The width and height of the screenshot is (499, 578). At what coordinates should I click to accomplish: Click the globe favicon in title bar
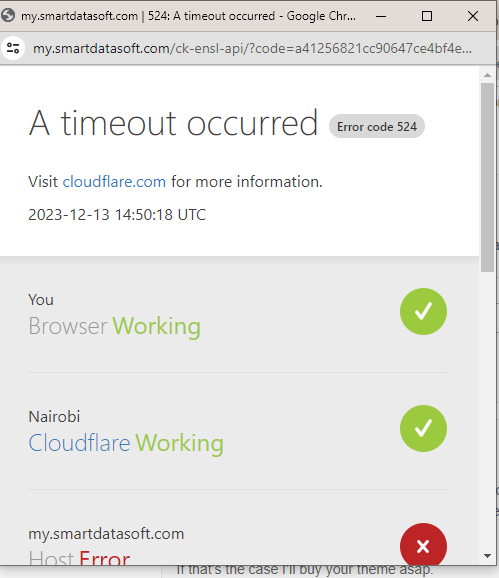(8, 16)
